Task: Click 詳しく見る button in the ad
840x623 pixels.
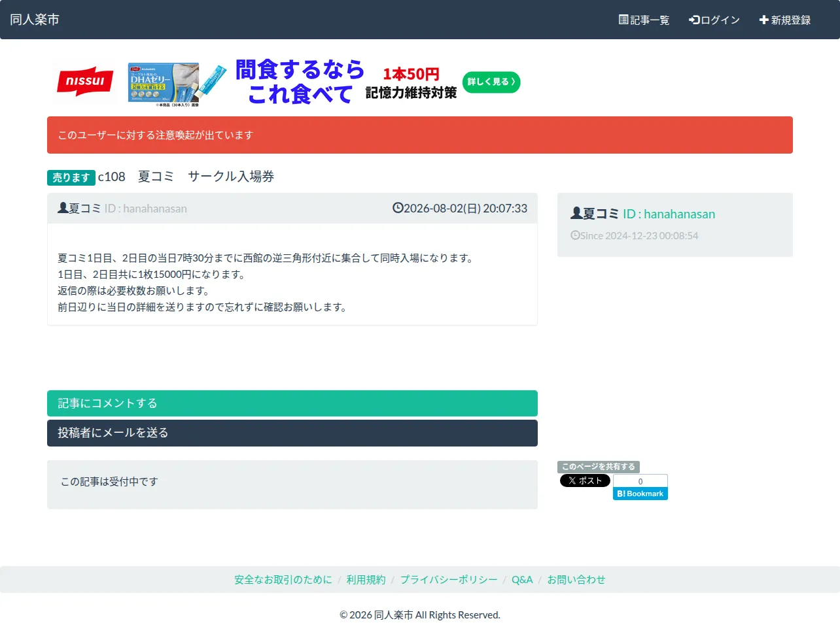Action: click(491, 82)
